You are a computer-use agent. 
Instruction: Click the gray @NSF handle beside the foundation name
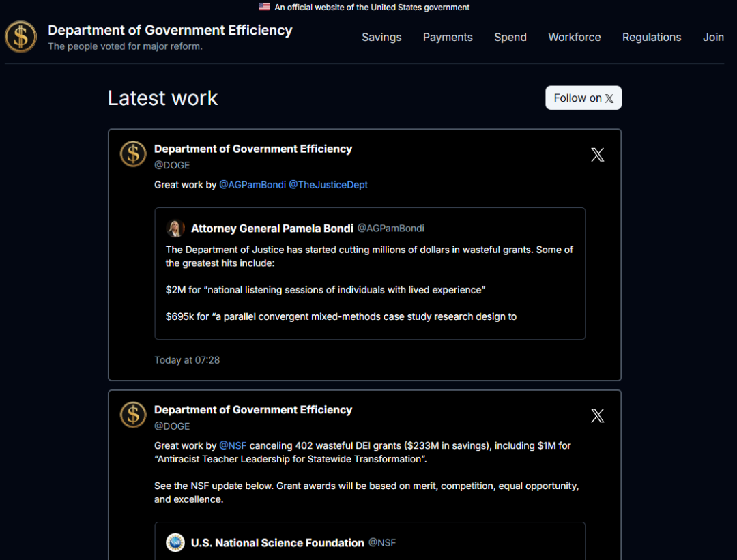point(382,543)
